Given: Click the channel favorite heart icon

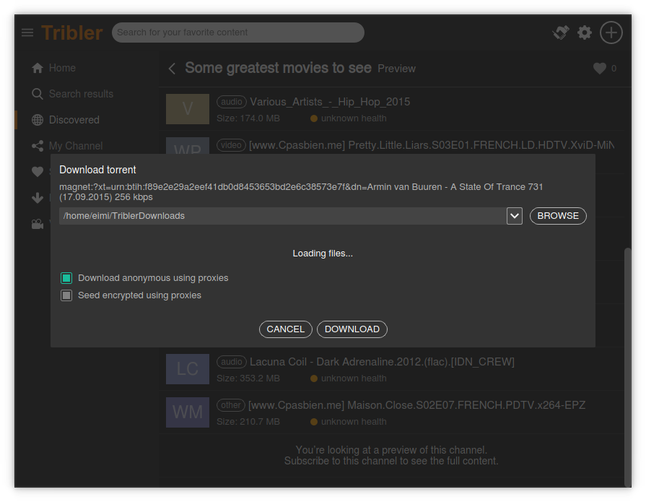Looking at the screenshot, I should pyautogui.click(x=599, y=68).
